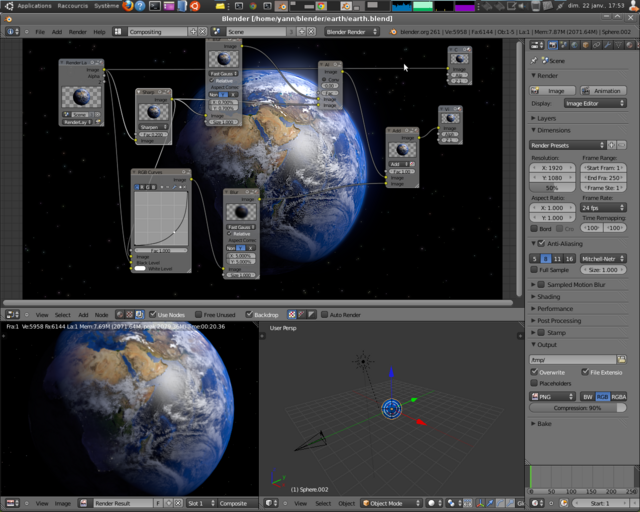This screenshot has height=512, width=640.
Task: Open the PNG file format dropdown
Action: click(x=552, y=396)
